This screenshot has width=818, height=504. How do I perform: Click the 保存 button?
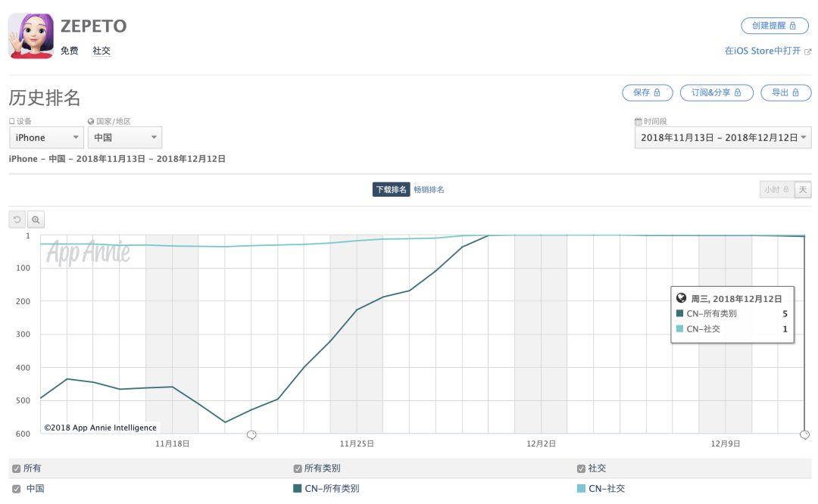648,93
